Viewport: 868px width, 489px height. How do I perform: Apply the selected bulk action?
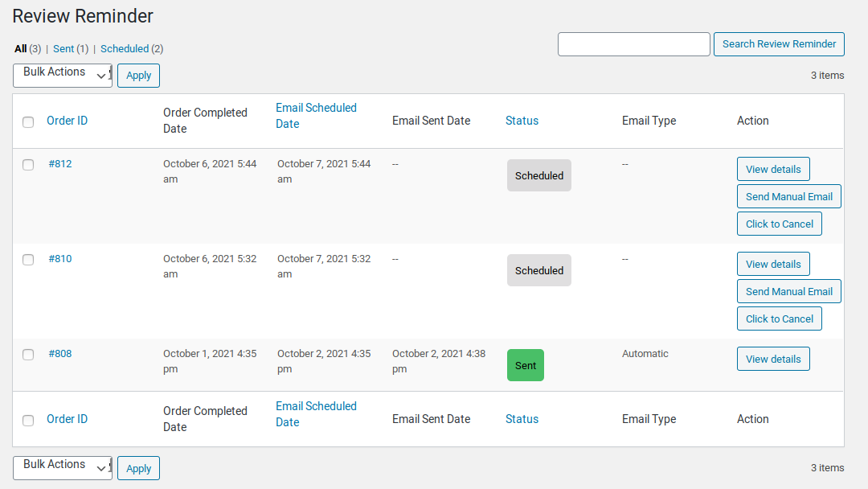pos(137,75)
